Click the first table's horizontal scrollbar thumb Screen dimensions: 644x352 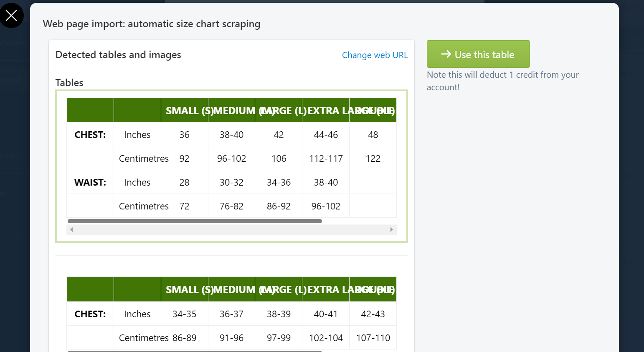click(x=195, y=221)
